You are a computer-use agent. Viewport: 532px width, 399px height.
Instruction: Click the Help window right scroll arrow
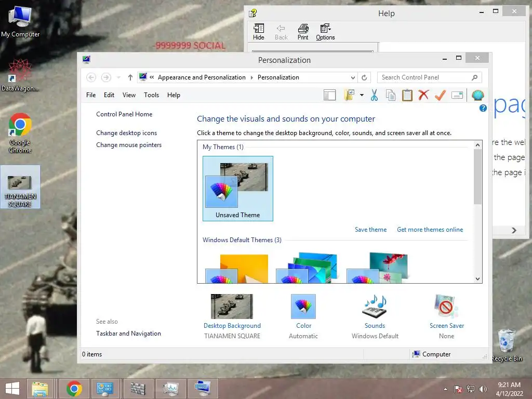point(514,230)
